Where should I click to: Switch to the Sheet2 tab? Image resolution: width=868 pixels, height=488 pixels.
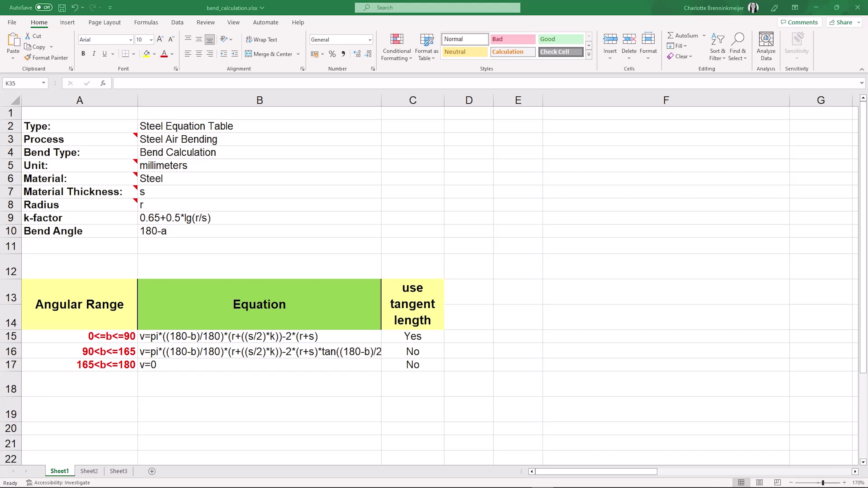pos(89,471)
